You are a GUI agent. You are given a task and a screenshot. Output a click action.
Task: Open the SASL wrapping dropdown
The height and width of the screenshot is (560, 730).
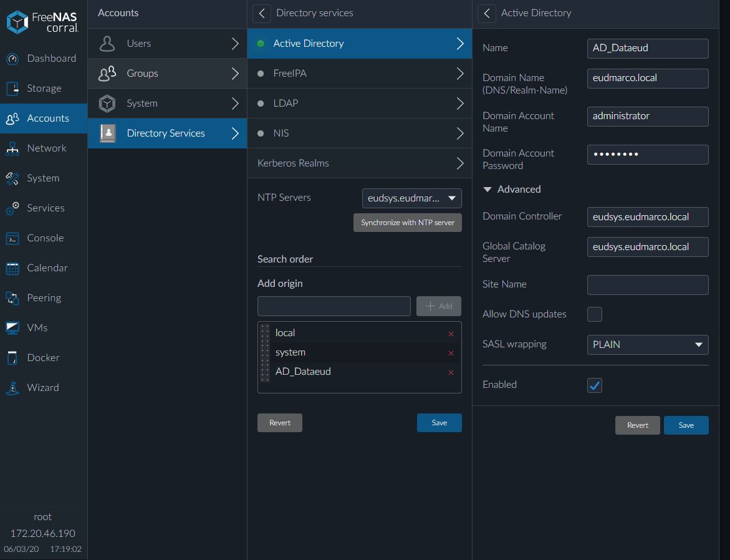[x=647, y=344]
